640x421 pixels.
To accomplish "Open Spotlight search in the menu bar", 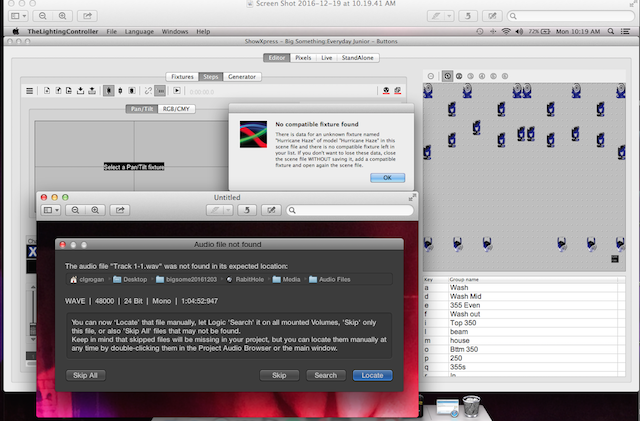I will tap(611, 31).
